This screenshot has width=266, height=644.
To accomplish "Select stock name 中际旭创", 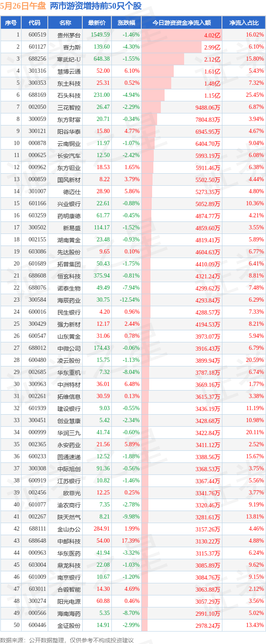I will pos(69,469).
